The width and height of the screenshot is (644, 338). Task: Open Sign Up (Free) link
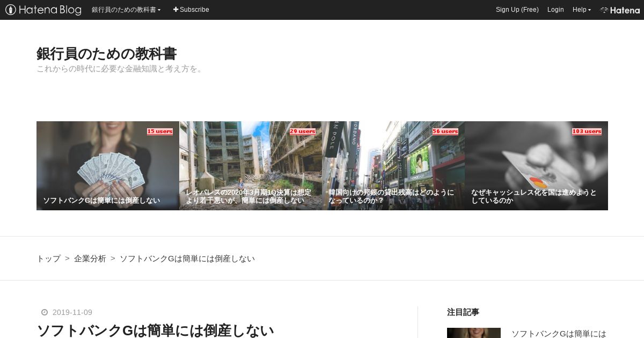pyautogui.click(x=517, y=10)
